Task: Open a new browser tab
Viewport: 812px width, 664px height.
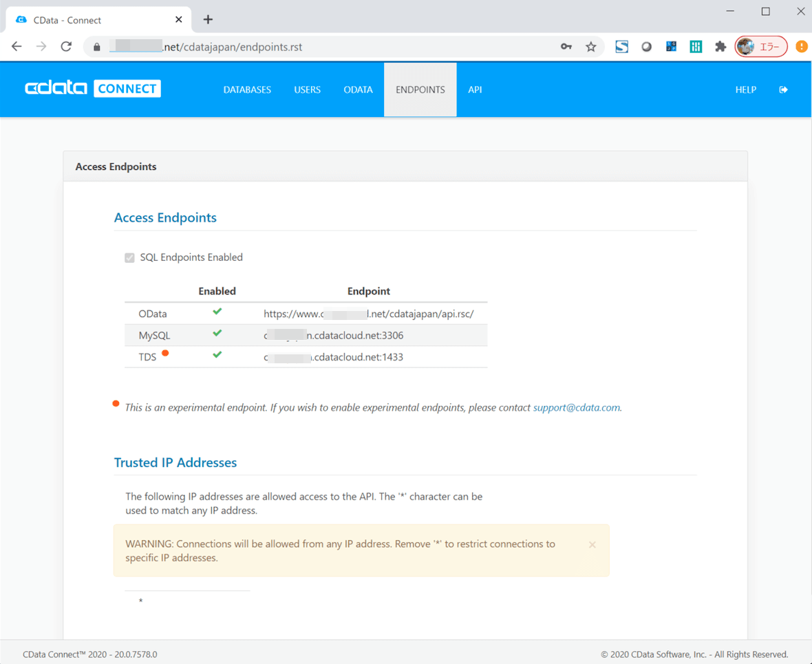Action: pos(209,20)
